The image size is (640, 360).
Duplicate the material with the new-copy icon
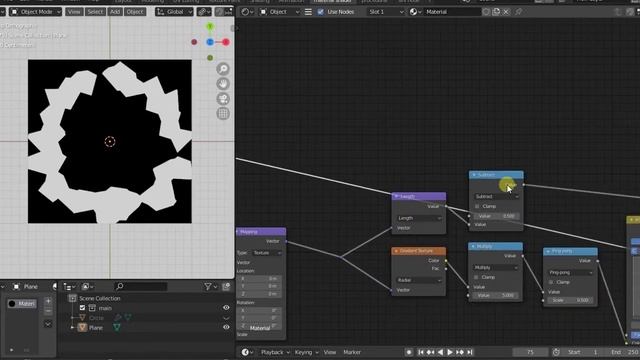pos(496,12)
